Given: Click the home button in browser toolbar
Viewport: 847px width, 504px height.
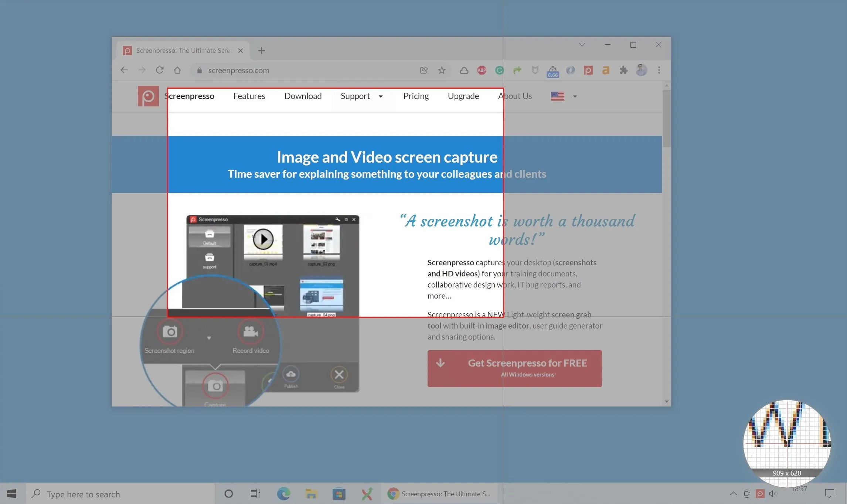Looking at the screenshot, I should coord(177,70).
